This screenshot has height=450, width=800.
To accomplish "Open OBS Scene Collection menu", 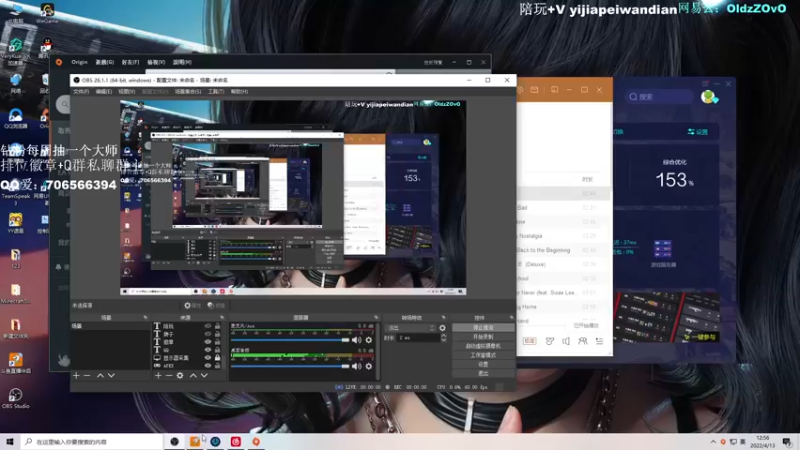I will pyautogui.click(x=188, y=92).
